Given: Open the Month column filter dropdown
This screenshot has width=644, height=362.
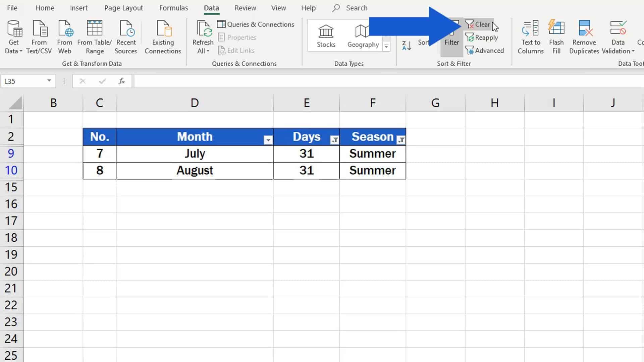Looking at the screenshot, I should coord(268,140).
